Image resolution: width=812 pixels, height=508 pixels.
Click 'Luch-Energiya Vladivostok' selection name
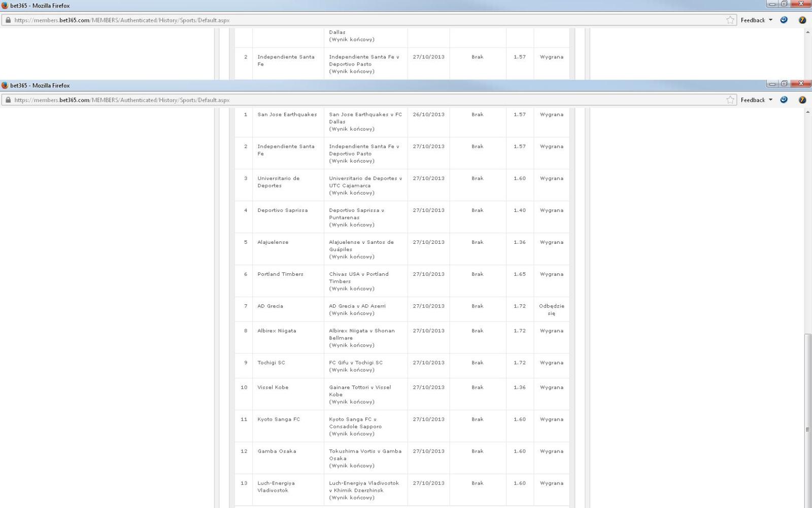276,487
